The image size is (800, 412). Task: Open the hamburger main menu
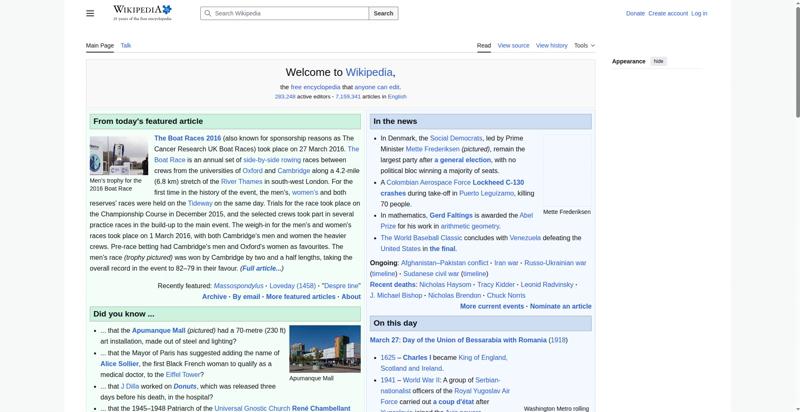[90, 13]
